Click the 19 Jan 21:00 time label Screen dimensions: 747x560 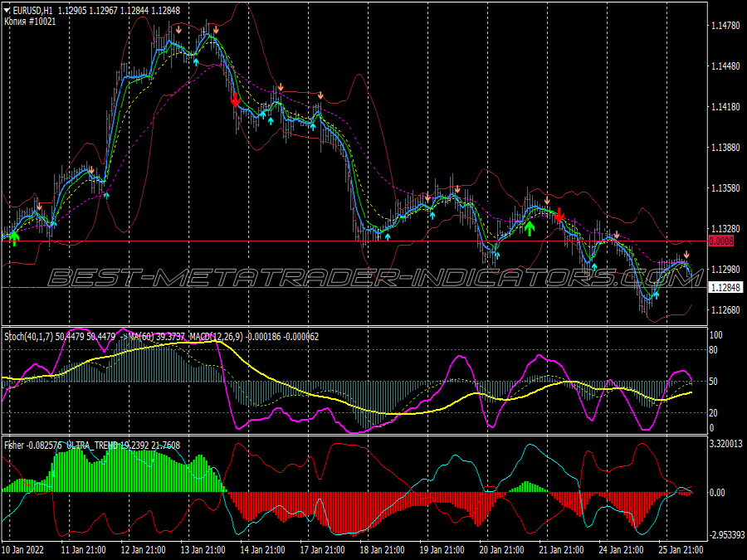click(x=442, y=550)
